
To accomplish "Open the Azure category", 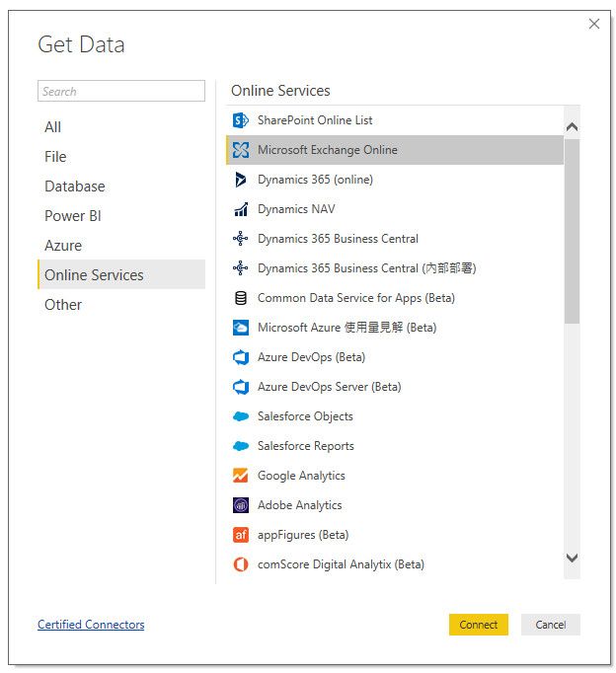I will point(63,246).
